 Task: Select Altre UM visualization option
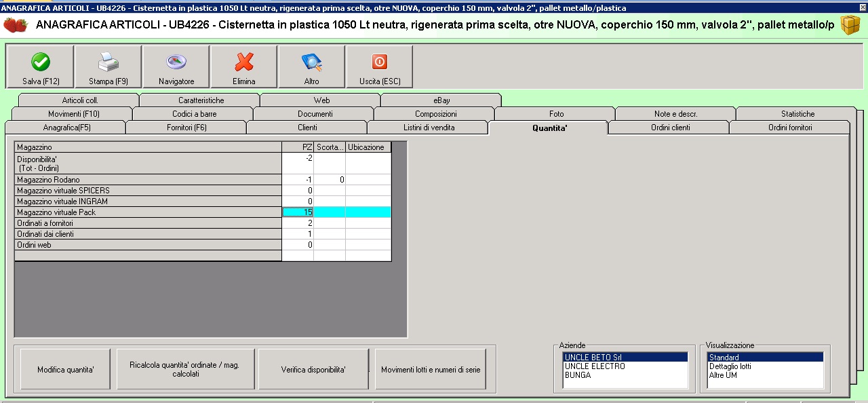click(766, 375)
